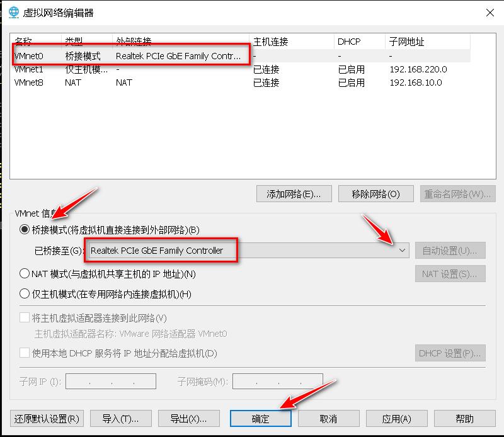Click 还原默认设置 to restore defaults
Image resolution: width=504 pixels, height=437 pixels.
(43, 418)
